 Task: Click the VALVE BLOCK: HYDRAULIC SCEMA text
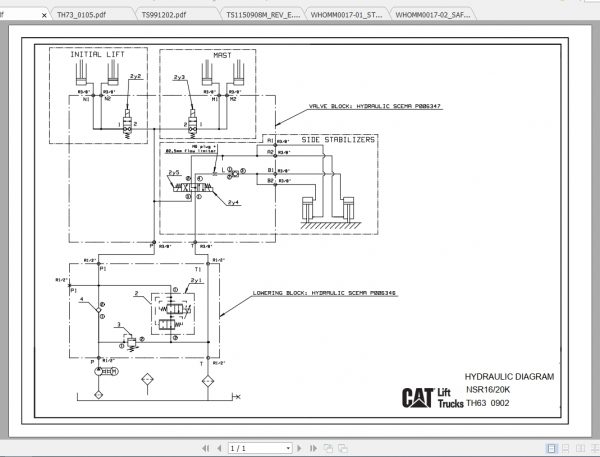(375, 106)
